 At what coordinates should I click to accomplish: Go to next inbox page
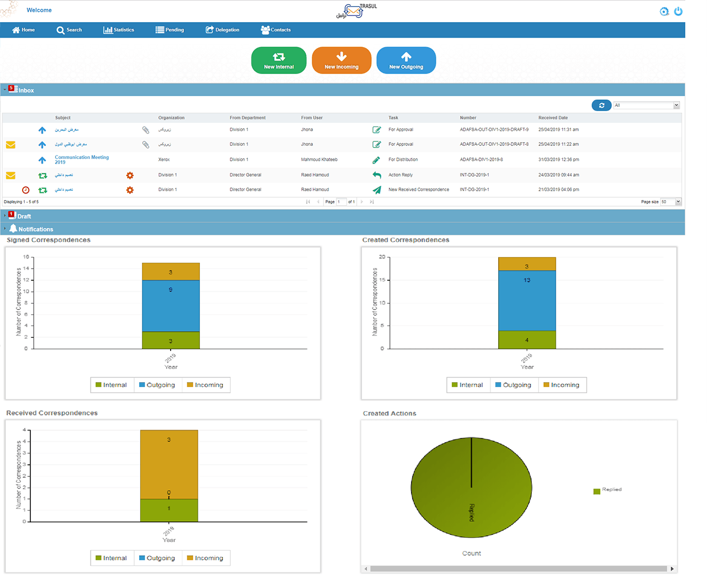(362, 202)
